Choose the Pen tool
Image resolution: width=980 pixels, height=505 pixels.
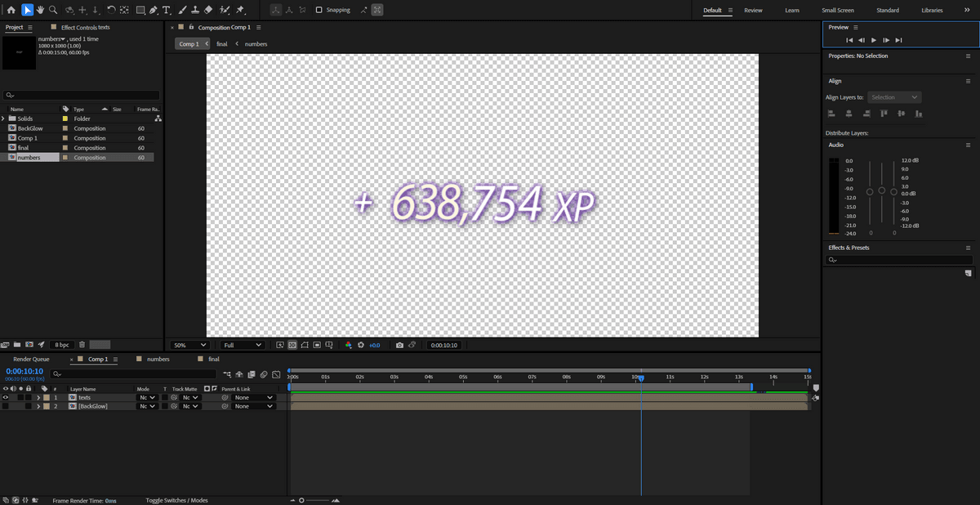coord(154,10)
